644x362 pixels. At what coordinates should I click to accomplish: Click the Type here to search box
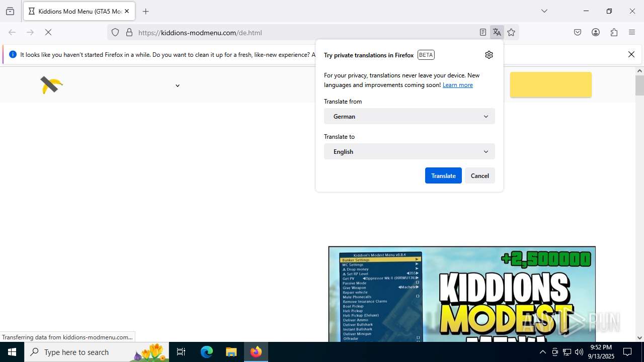[x=97, y=352]
